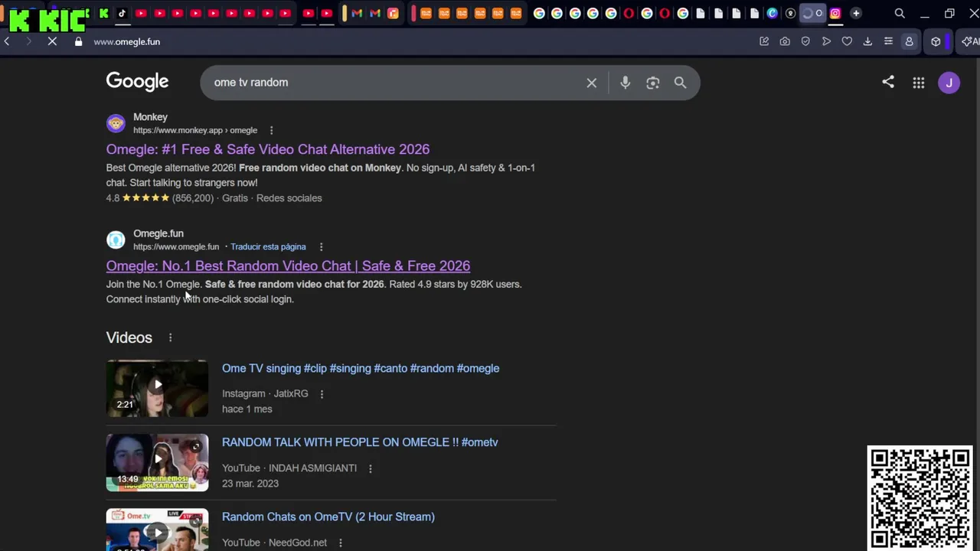Open the downloads icon

tap(867, 41)
